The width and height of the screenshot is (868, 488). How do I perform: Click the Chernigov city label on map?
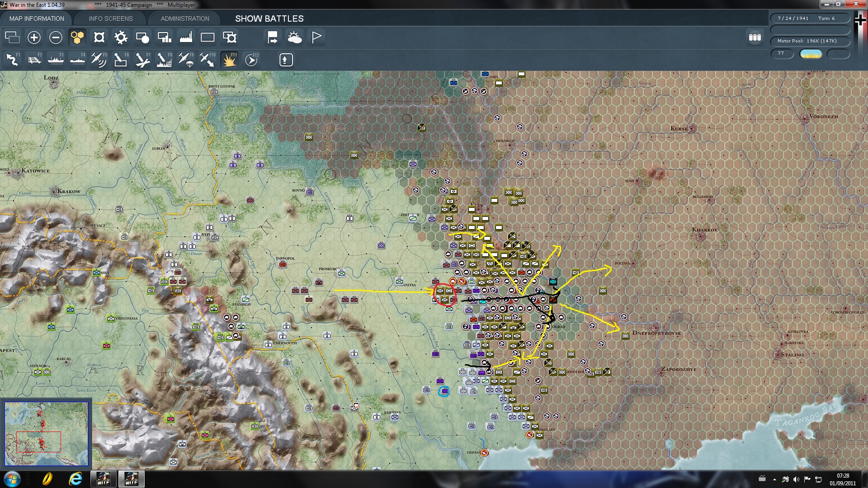504,141
